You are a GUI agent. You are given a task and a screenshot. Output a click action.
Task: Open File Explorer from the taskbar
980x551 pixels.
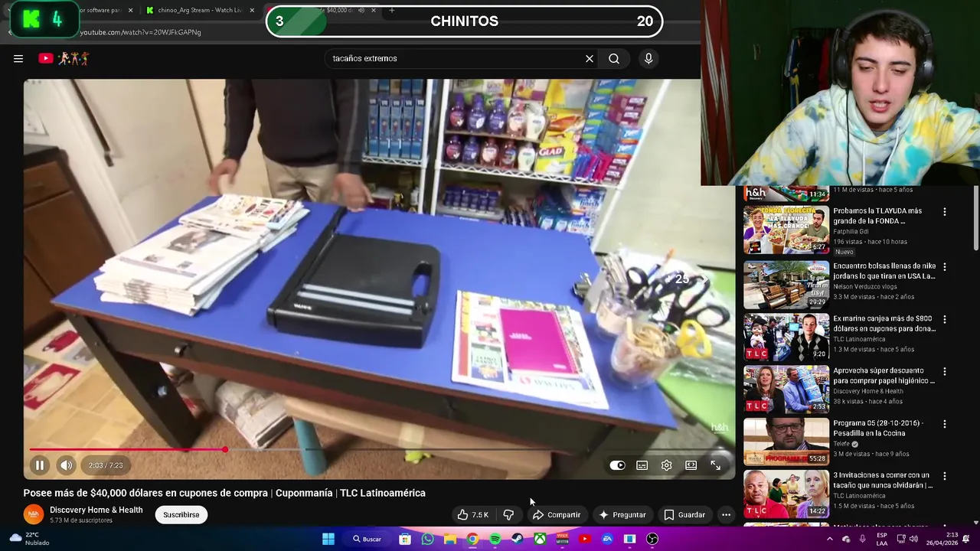(450, 539)
